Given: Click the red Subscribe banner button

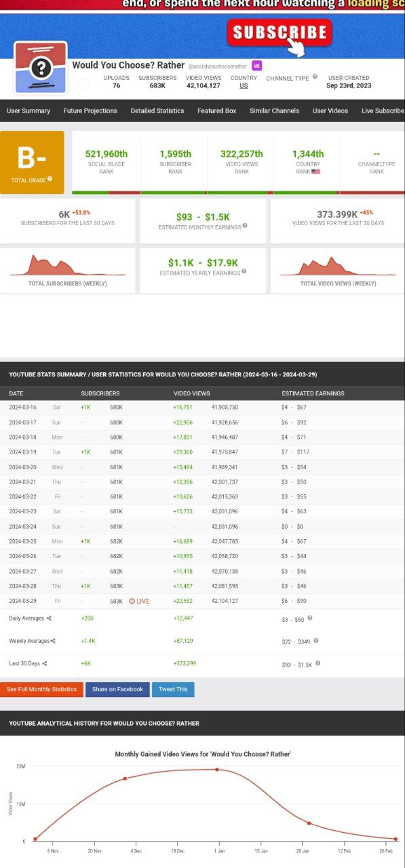Looking at the screenshot, I should [279, 33].
